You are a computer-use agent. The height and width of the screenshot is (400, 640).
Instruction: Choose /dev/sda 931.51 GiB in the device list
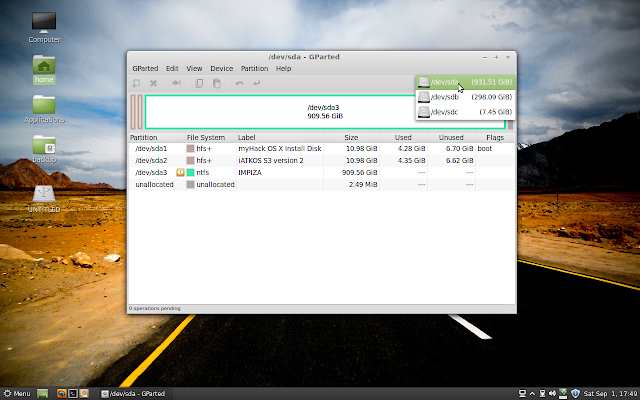click(x=465, y=82)
